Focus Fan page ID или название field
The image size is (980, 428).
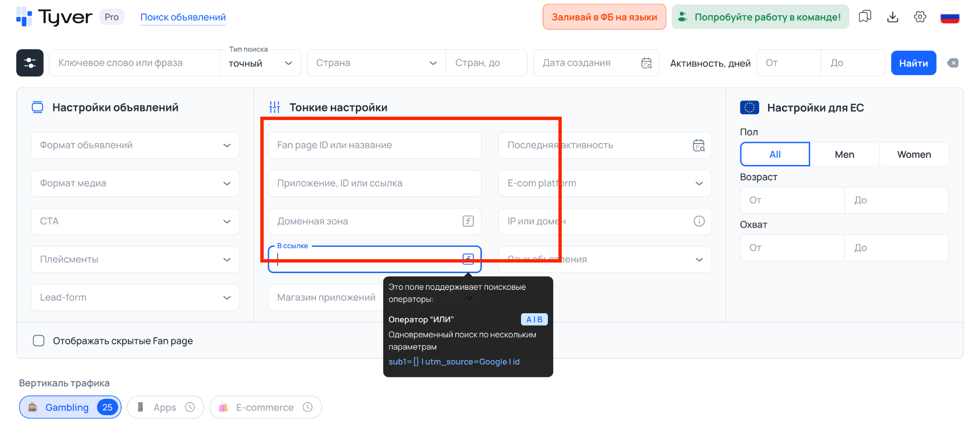coord(375,145)
